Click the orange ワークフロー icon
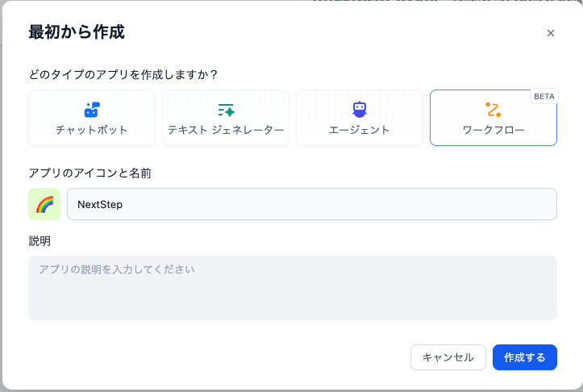The width and height of the screenshot is (583, 392). 493,110
